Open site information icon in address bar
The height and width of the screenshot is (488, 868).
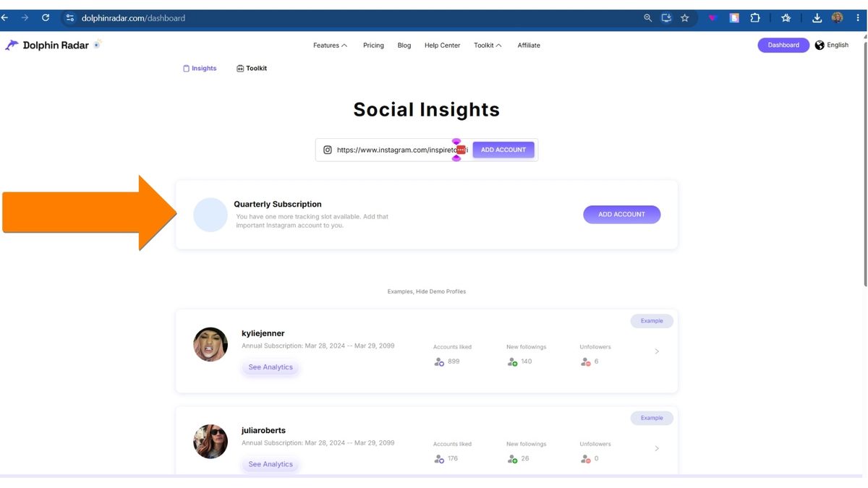70,18
